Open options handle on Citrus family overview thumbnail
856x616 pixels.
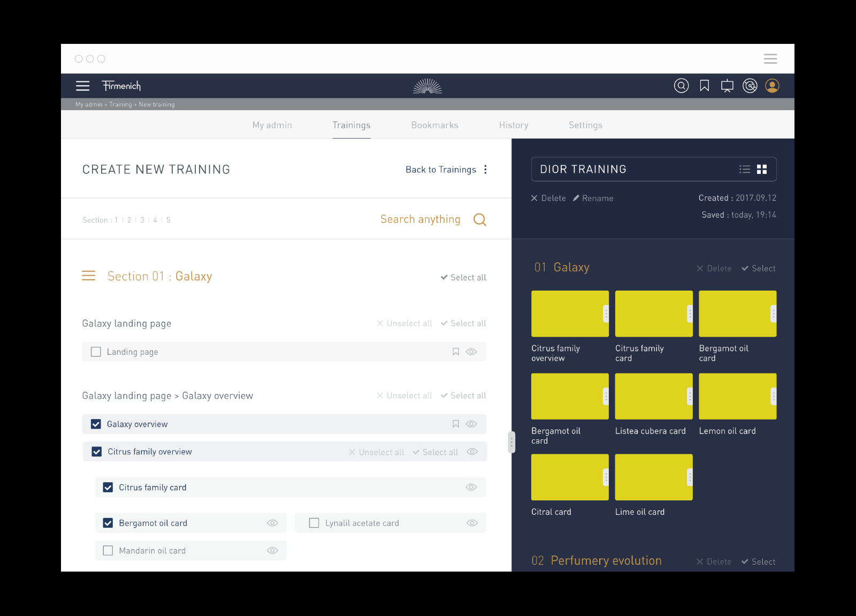coord(606,314)
